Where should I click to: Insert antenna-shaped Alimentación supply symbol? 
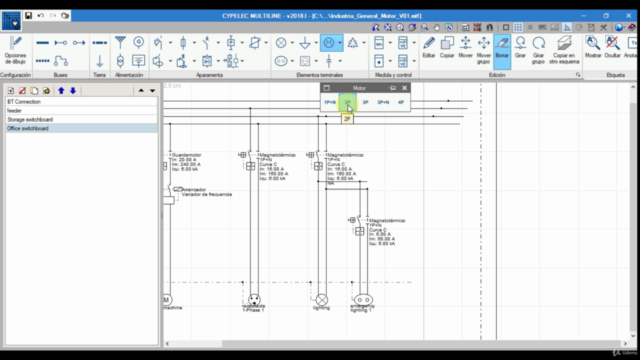[x=120, y=42]
